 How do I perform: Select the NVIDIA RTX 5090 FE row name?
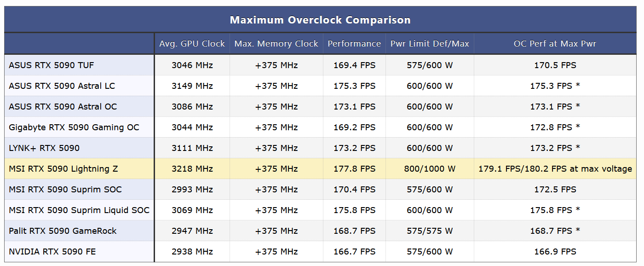pyautogui.click(x=52, y=252)
